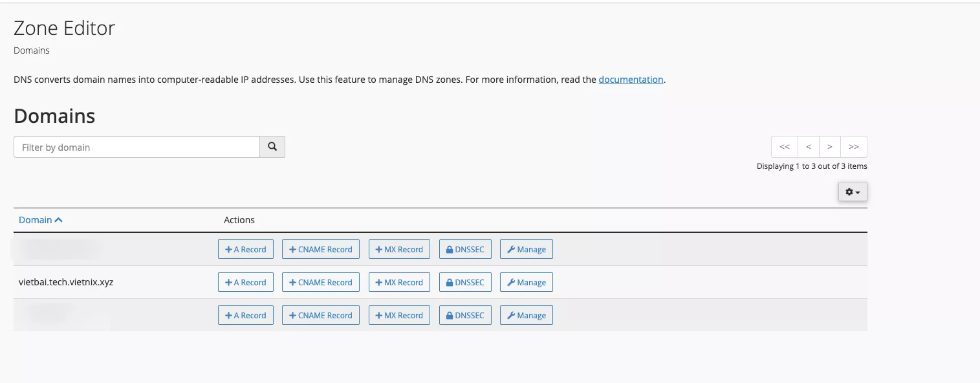
Task: Add A Record in the first row
Action: coord(246,250)
